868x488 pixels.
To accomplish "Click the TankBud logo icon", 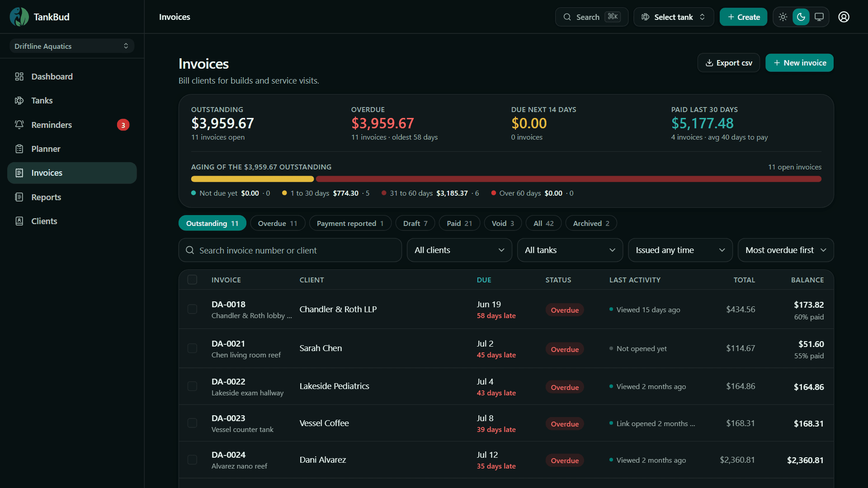I will point(19,17).
